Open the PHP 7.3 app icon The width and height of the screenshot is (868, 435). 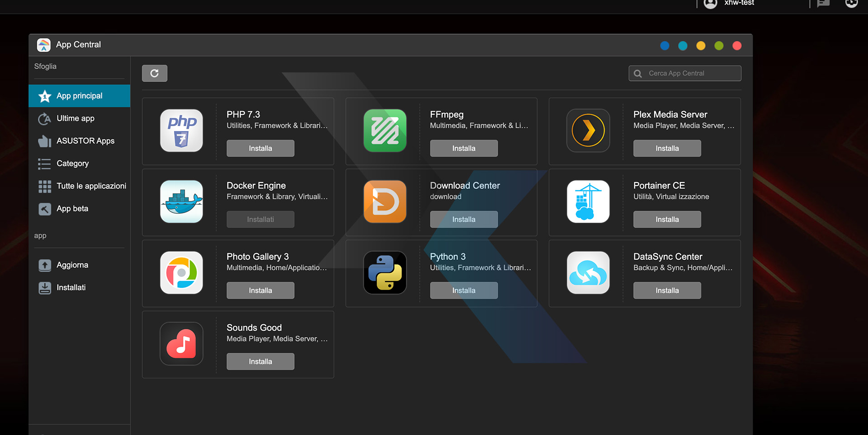(181, 131)
